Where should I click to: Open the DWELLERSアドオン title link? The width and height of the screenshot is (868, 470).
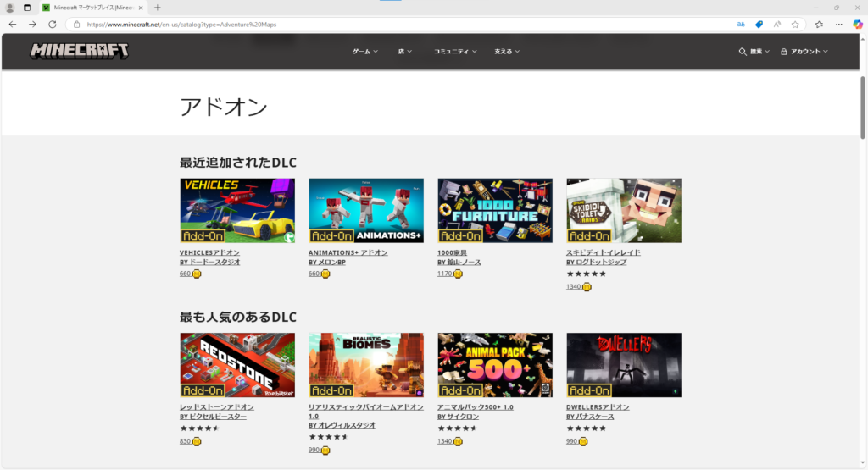click(x=598, y=407)
